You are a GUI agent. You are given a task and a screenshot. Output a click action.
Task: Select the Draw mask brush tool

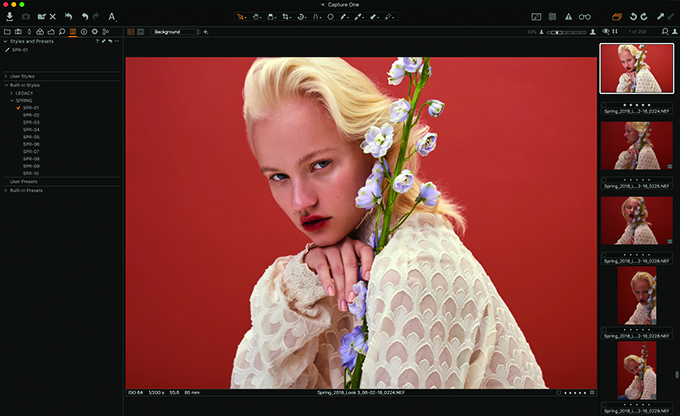(x=344, y=17)
